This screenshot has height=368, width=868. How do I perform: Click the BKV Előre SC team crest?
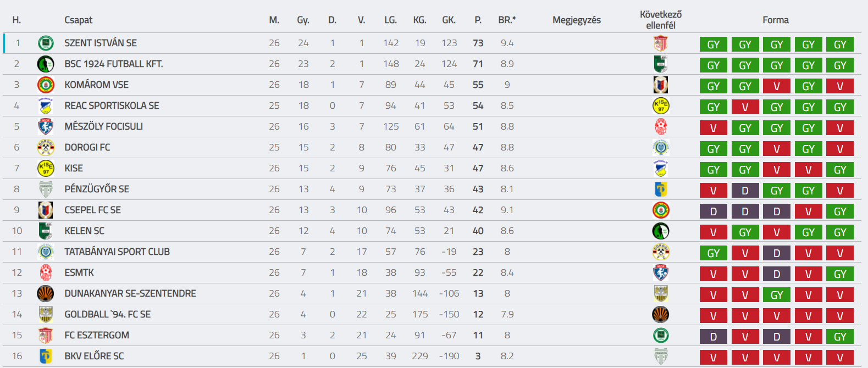pos(46,356)
